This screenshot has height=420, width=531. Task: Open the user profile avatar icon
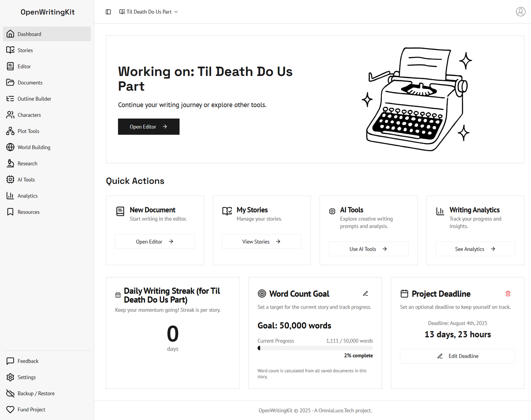point(520,12)
